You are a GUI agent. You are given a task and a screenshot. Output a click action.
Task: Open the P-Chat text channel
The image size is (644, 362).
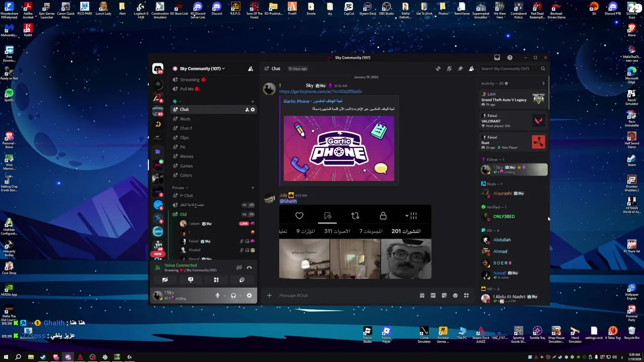[x=187, y=196]
